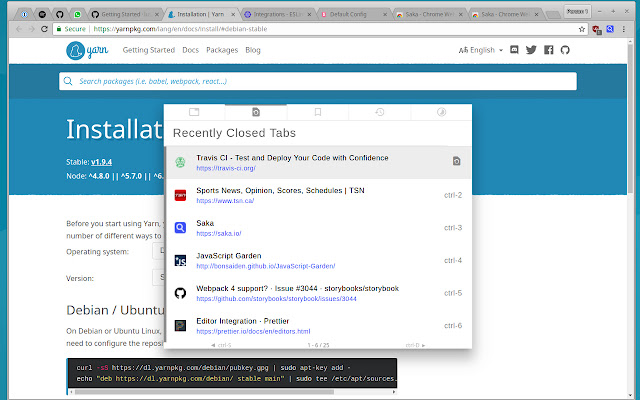Open the recently viewed mode icon in Saka
The image size is (640, 400).
(x=441, y=112)
